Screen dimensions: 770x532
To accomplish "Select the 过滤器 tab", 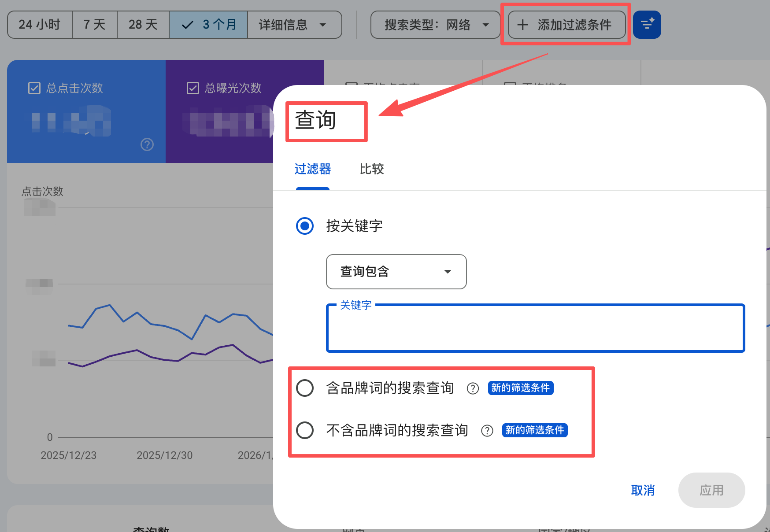I will [x=312, y=169].
